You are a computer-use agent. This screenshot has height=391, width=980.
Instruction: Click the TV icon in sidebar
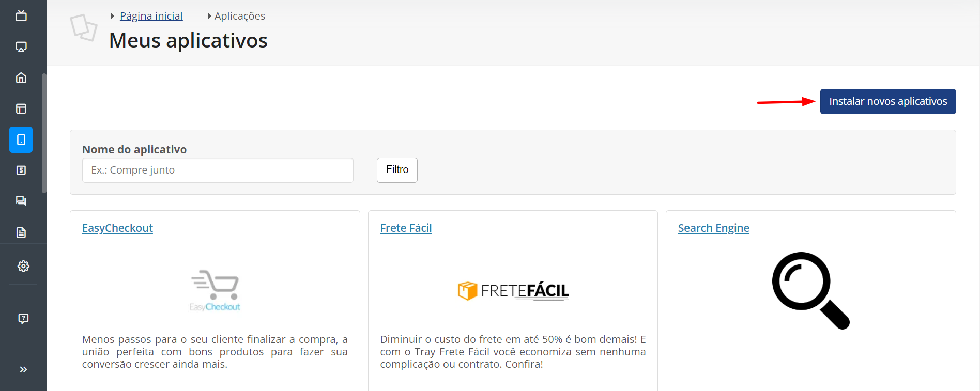coord(21,16)
